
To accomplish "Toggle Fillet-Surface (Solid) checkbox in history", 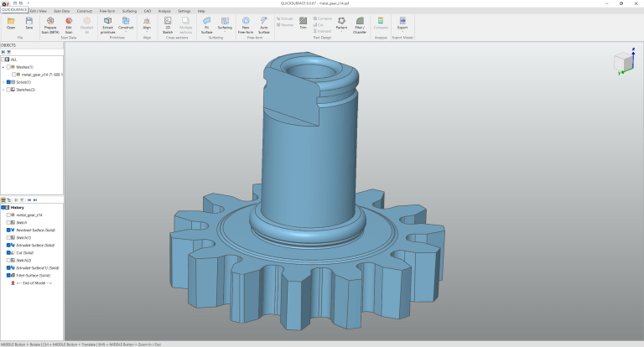I will click(8, 275).
